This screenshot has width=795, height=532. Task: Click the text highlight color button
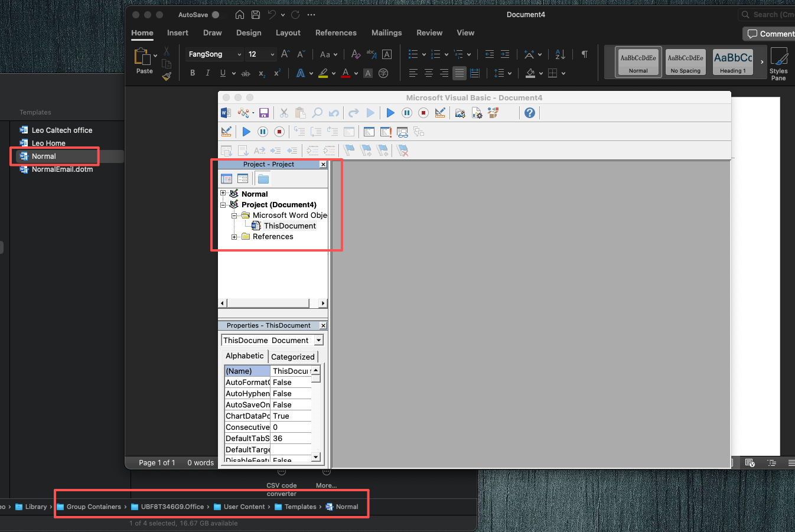click(323, 73)
